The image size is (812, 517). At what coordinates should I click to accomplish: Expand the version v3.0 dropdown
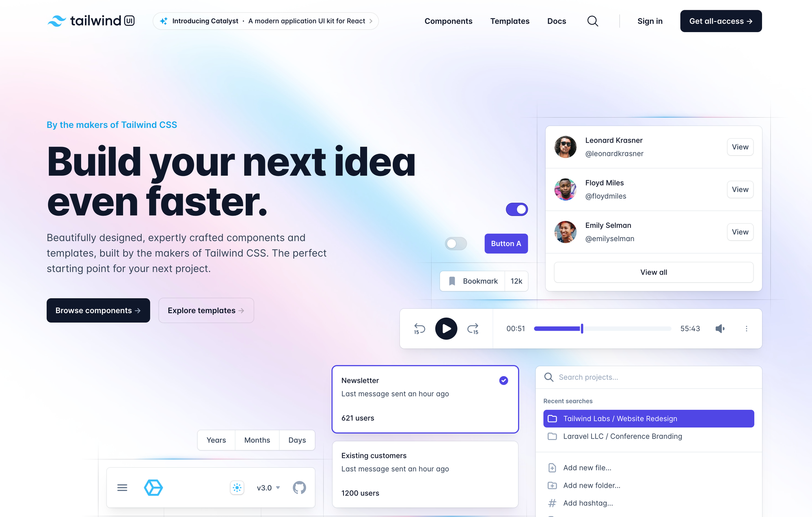click(x=269, y=487)
